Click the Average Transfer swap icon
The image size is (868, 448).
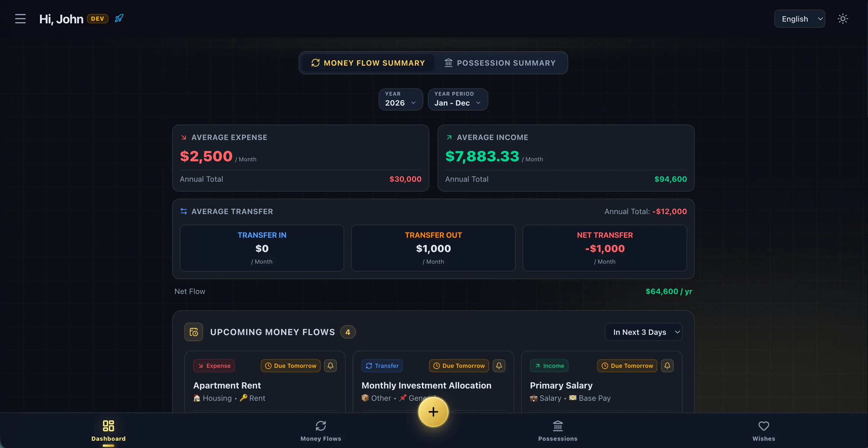point(184,211)
